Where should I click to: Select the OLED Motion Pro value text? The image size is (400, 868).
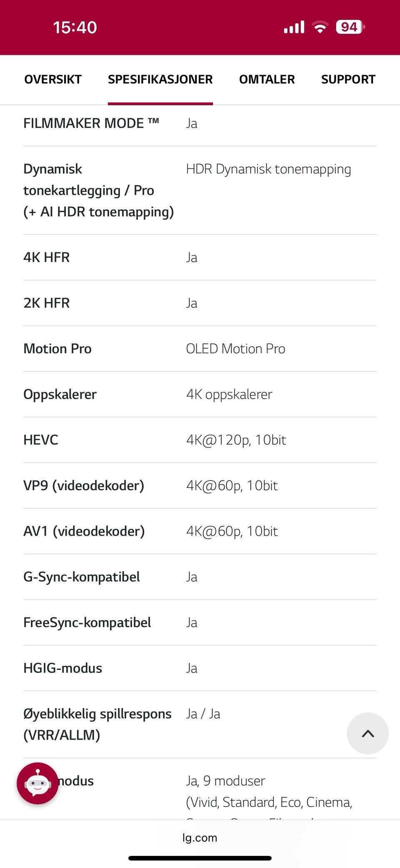(236, 349)
